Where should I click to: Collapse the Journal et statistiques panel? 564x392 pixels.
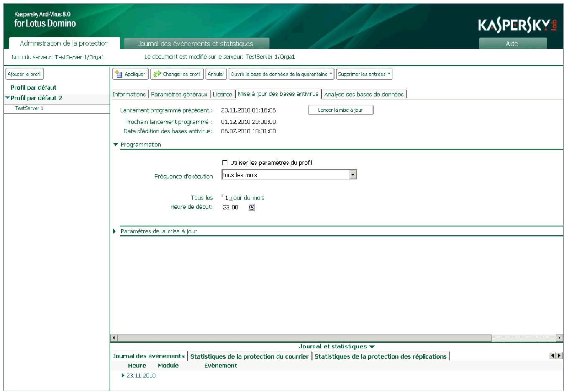[x=372, y=347]
